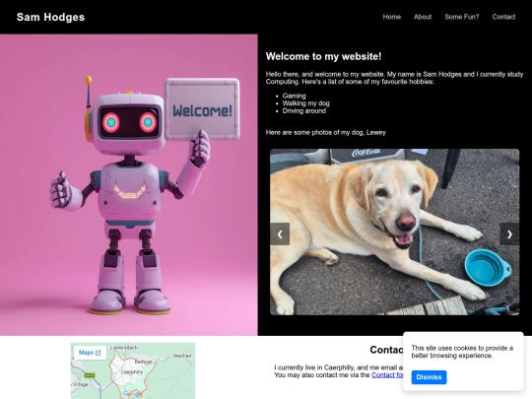Screen dimensions: 532x399
Task: Jump to the Contact nav link
Action: pyautogui.click(x=503, y=17)
